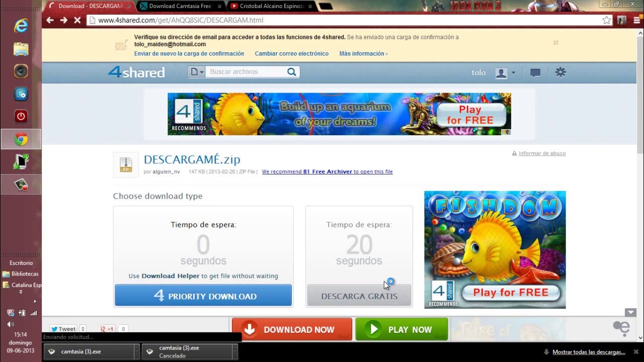The image size is (644, 362).
Task: Click 'Cambiar correo electrónico' link
Action: 292,54
